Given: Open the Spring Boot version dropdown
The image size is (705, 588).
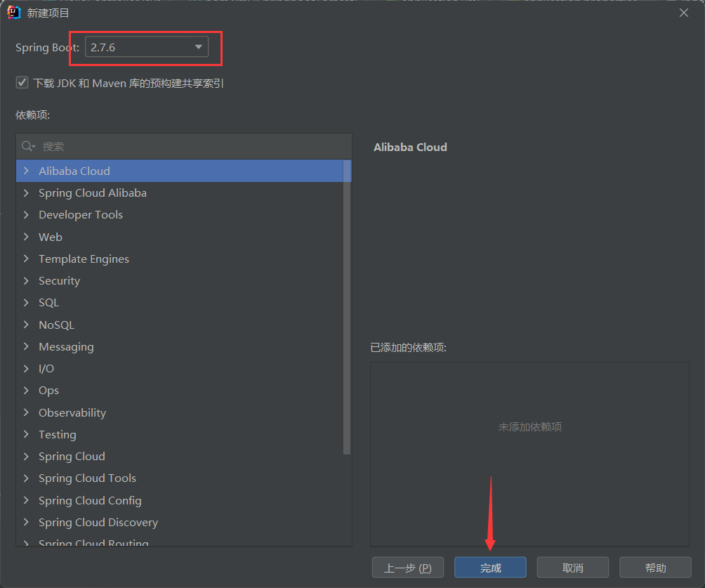Looking at the screenshot, I should coord(147,47).
